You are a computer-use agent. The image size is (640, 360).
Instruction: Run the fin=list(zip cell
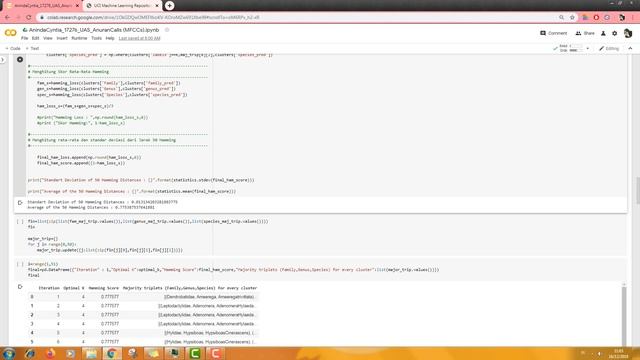point(20,222)
